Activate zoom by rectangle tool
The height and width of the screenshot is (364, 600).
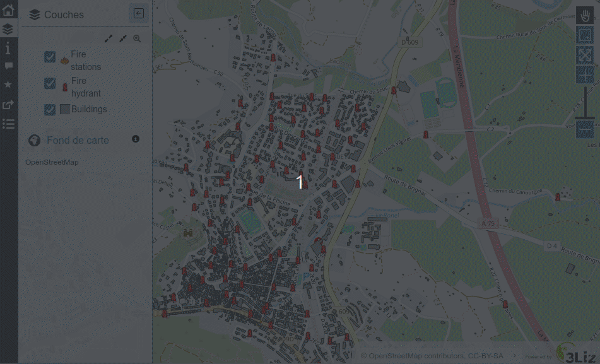[585, 35]
